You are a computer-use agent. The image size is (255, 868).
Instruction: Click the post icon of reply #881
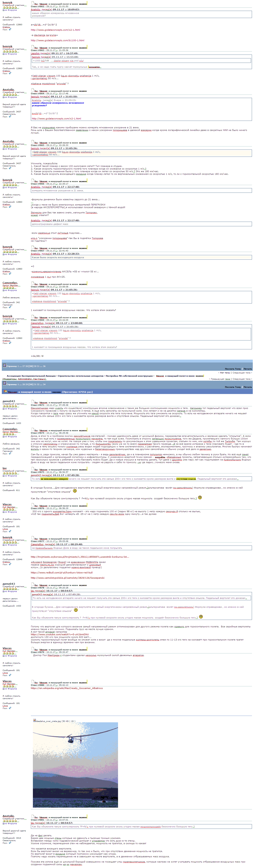(33, 816)
